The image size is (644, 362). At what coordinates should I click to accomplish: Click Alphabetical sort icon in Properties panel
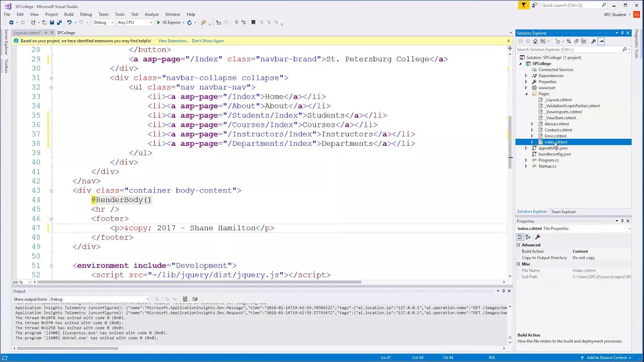[x=528, y=237]
